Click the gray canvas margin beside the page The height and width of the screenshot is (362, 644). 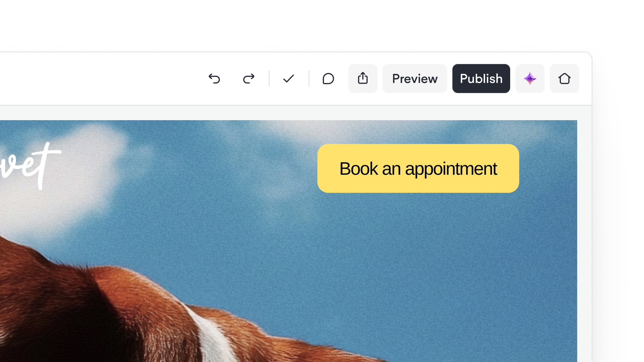584,235
